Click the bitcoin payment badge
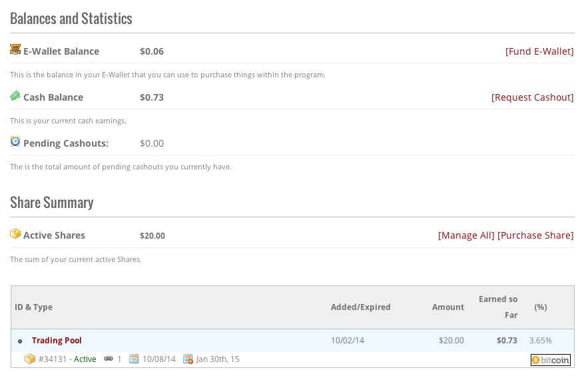The width and height of the screenshot is (588, 380). [551, 360]
